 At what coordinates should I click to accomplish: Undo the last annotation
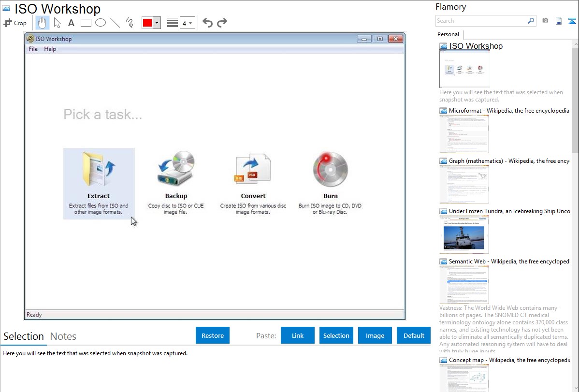207,23
